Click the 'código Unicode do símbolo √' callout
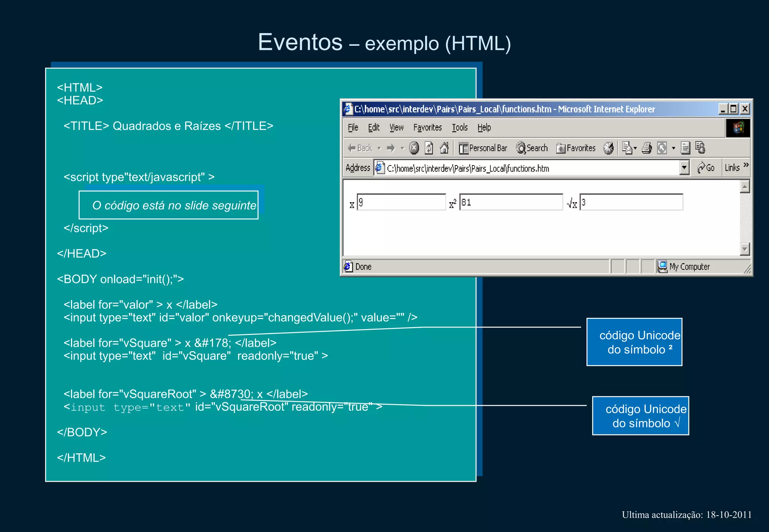Image resolution: width=769 pixels, height=532 pixels. [x=641, y=416]
